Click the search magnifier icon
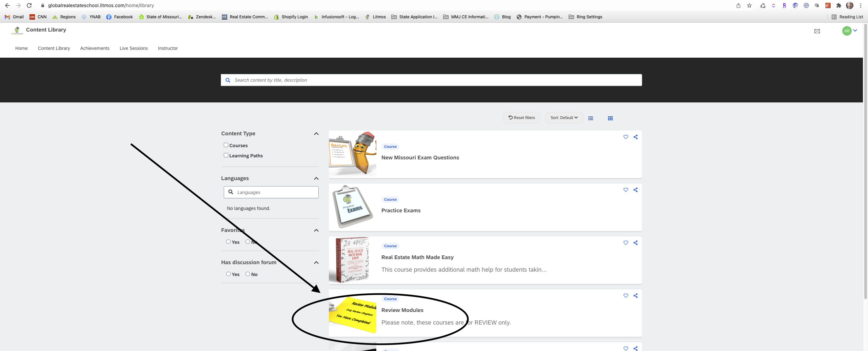Screen dimensions: 868x351 pos(228,80)
